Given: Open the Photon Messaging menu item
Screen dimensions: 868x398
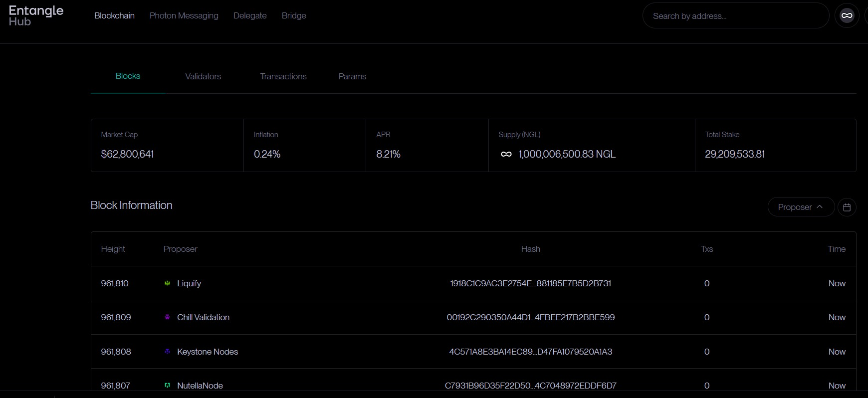Looking at the screenshot, I should [184, 16].
